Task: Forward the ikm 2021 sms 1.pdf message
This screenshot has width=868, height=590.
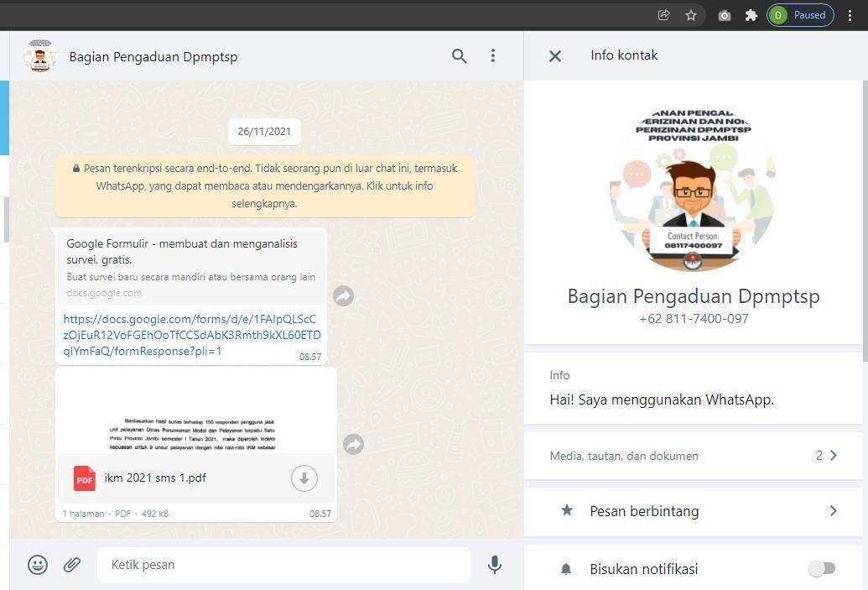Action: coord(353,444)
